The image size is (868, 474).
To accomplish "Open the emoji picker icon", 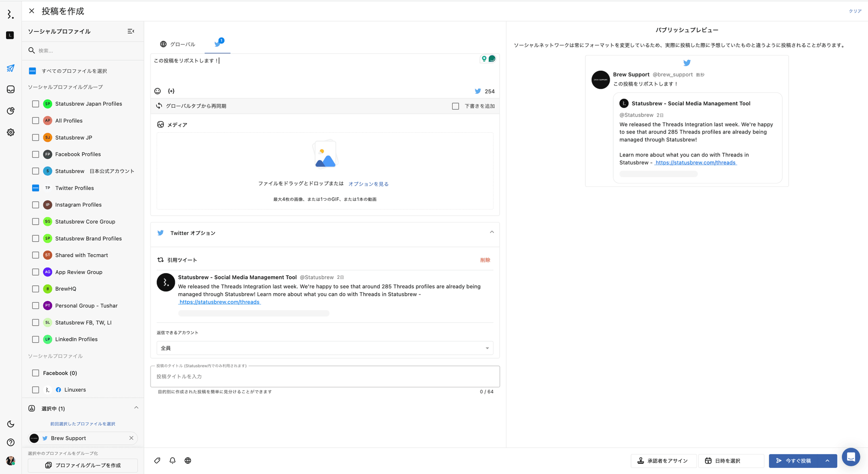I will pyautogui.click(x=158, y=91).
